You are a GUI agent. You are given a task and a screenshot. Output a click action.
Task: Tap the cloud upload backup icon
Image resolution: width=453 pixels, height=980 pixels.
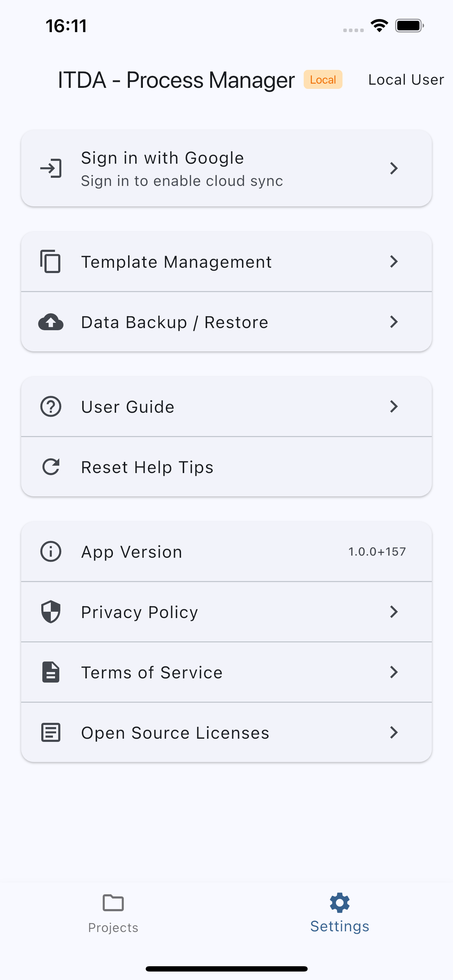point(50,322)
